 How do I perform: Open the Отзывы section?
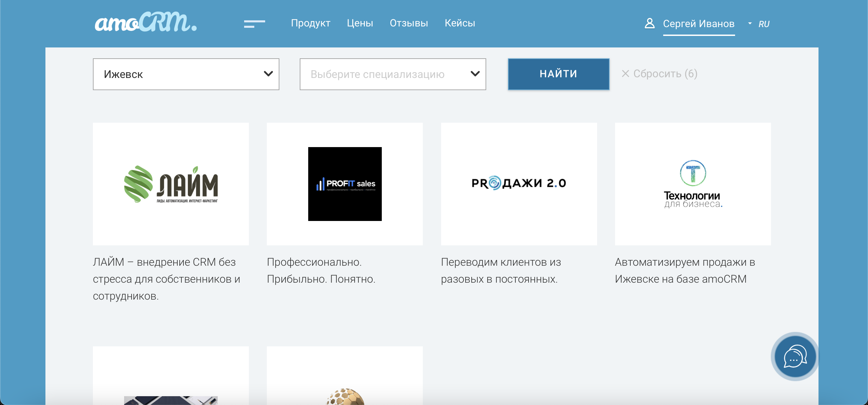click(409, 23)
